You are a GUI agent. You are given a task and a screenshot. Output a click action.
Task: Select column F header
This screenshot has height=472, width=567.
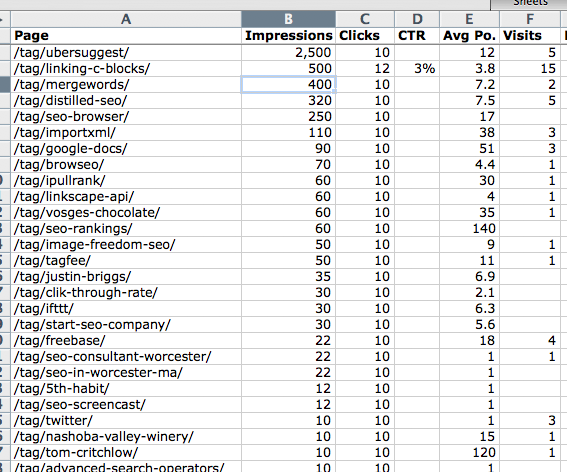click(x=530, y=19)
